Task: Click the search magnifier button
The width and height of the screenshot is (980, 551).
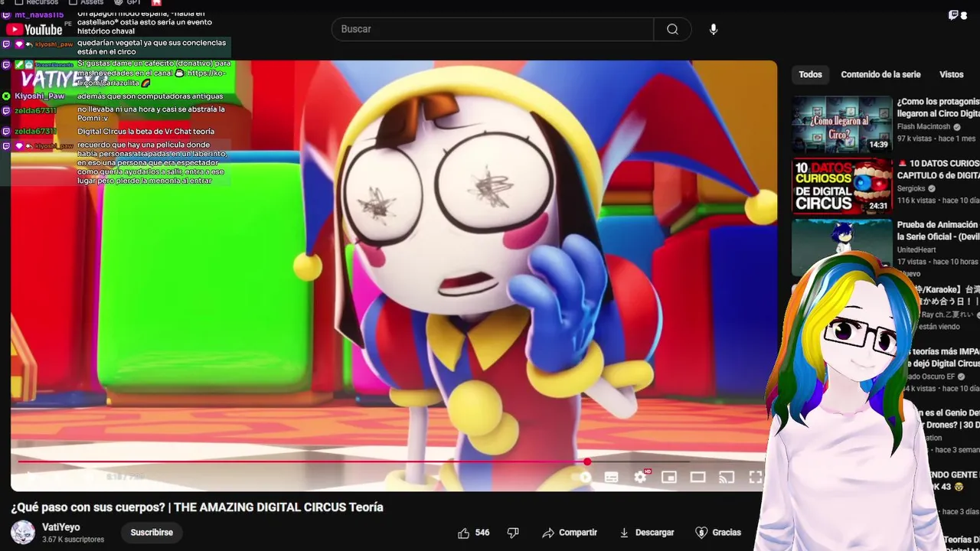Action: coord(672,29)
